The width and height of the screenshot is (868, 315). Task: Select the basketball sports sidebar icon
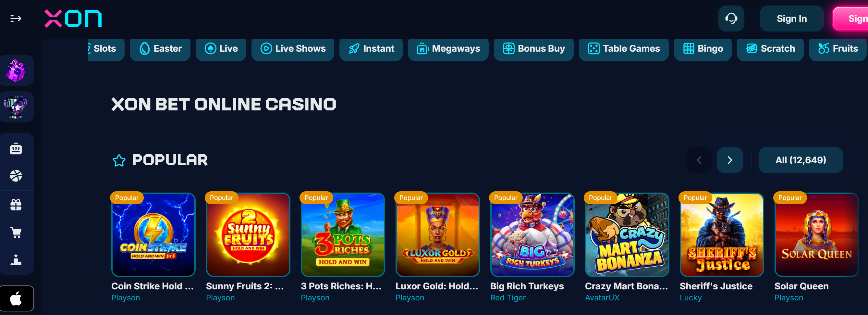coord(16,176)
